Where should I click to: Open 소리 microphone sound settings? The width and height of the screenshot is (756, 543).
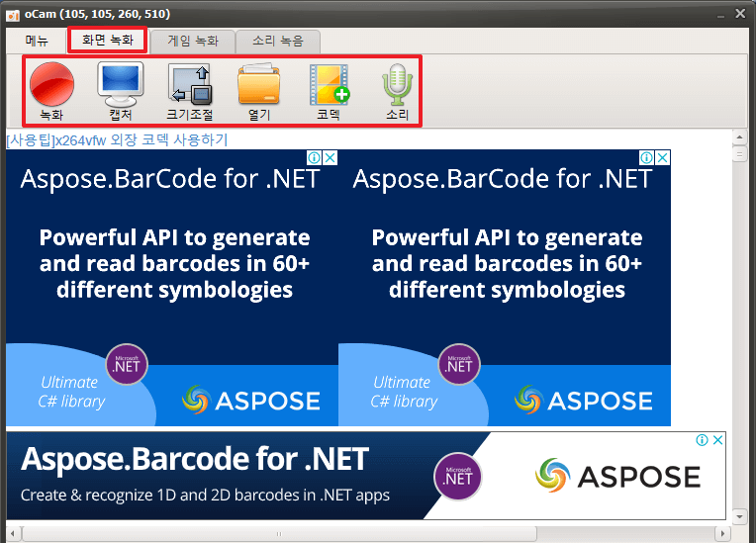(397, 91)
